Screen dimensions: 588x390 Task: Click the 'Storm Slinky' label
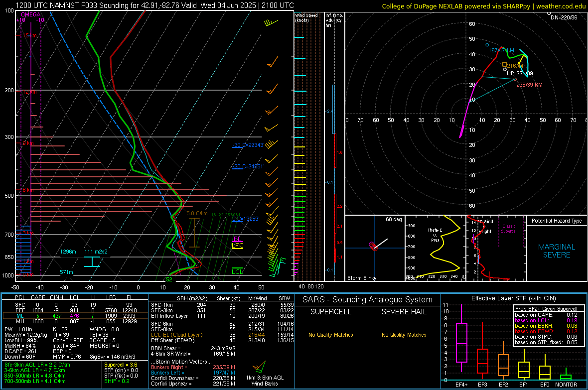coord(361,278)
